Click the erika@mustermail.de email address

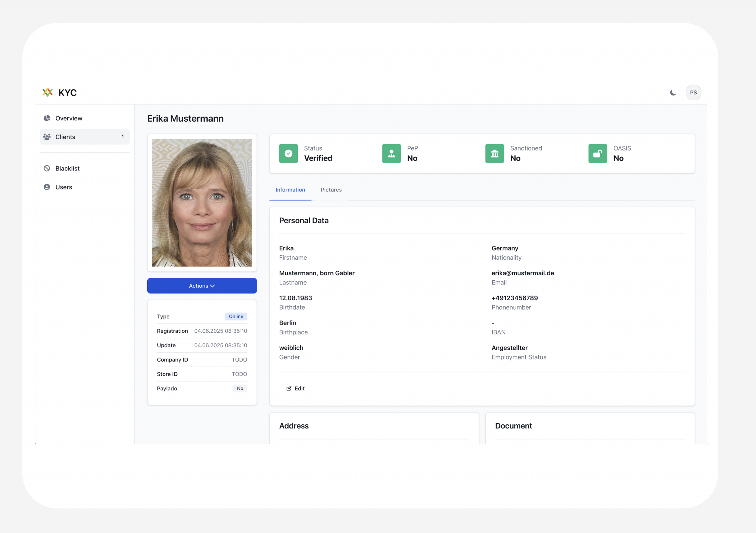click(x=522, y=273)
